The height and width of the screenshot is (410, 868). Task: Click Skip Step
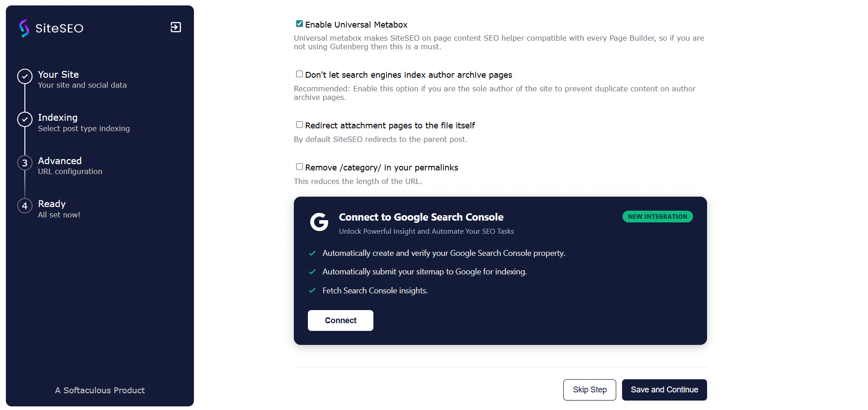[x=590, y=390]
